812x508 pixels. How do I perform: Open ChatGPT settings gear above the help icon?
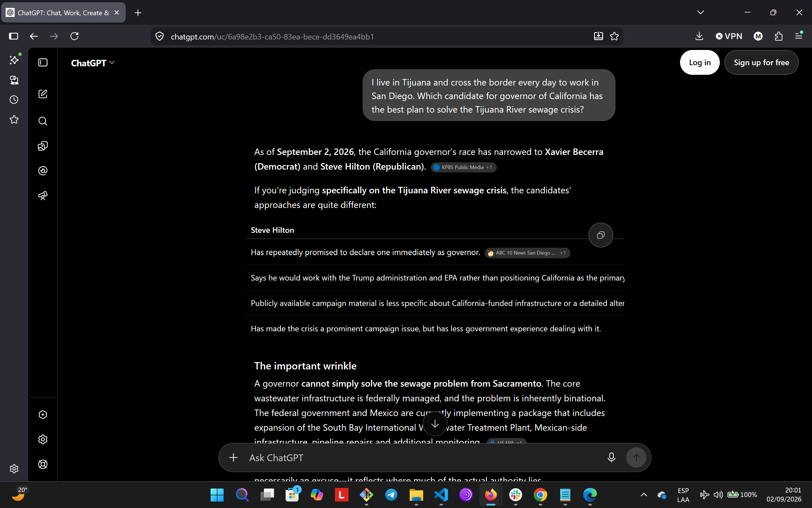pyautogui.click(x=43, y=439)
